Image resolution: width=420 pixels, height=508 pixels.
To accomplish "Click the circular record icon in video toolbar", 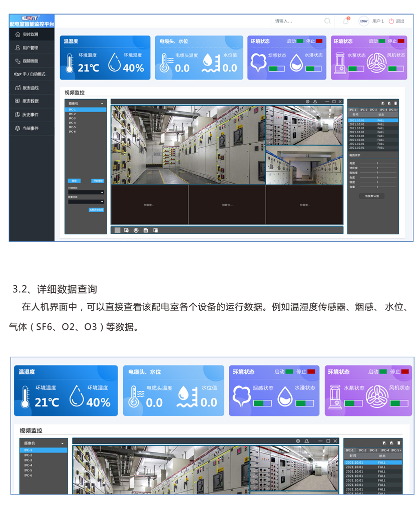I will click(136, 230).
